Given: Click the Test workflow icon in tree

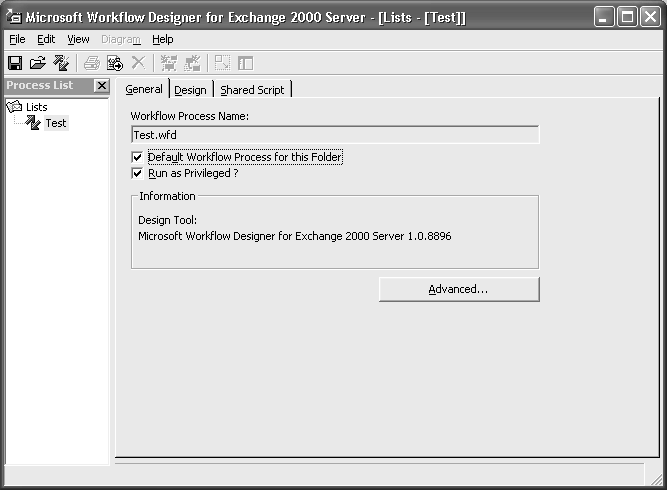Looking at the screenshot, I should click(x=33, y=123).
